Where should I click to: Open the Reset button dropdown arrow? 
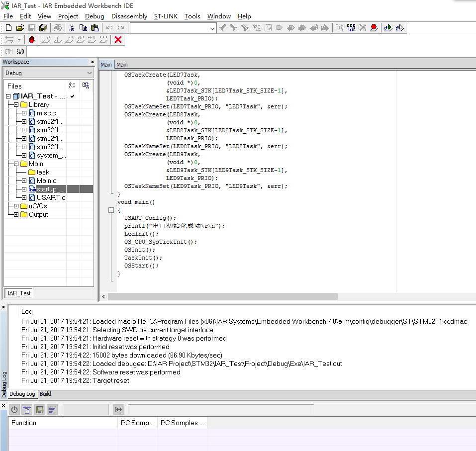tap(19, 40)
